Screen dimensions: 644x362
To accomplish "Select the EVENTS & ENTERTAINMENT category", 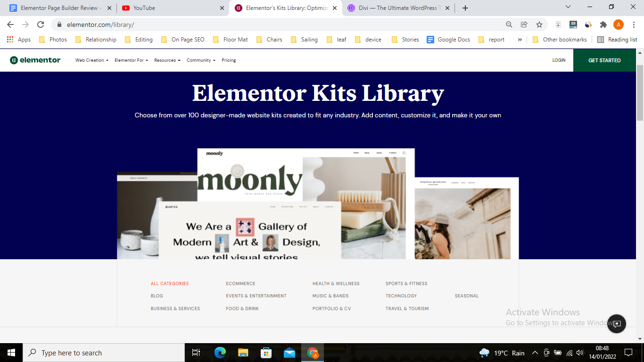I will [x=256, y=296].
